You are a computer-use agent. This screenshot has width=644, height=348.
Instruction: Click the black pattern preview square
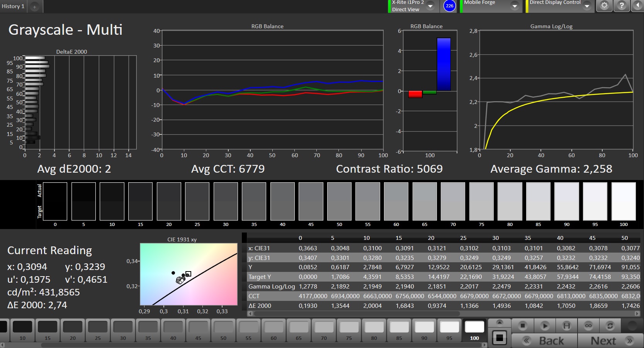[x=500, y=338]
